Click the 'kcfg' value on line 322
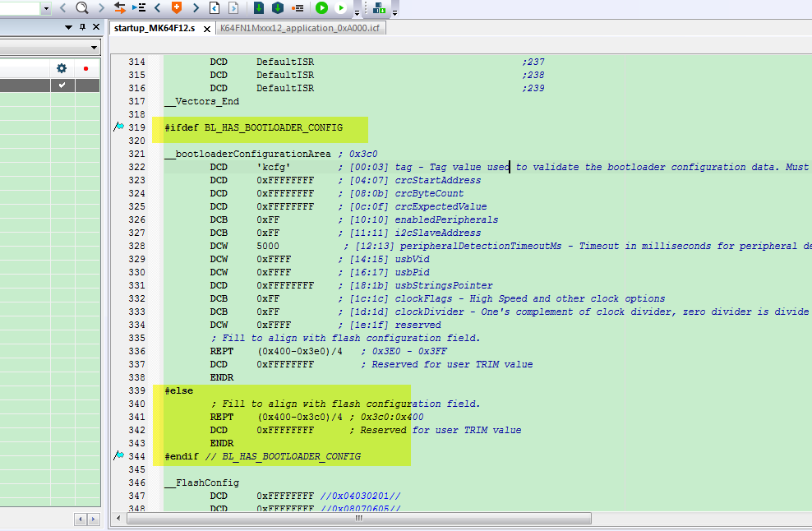This screenshot has width=812, height=531. point(274,167)
